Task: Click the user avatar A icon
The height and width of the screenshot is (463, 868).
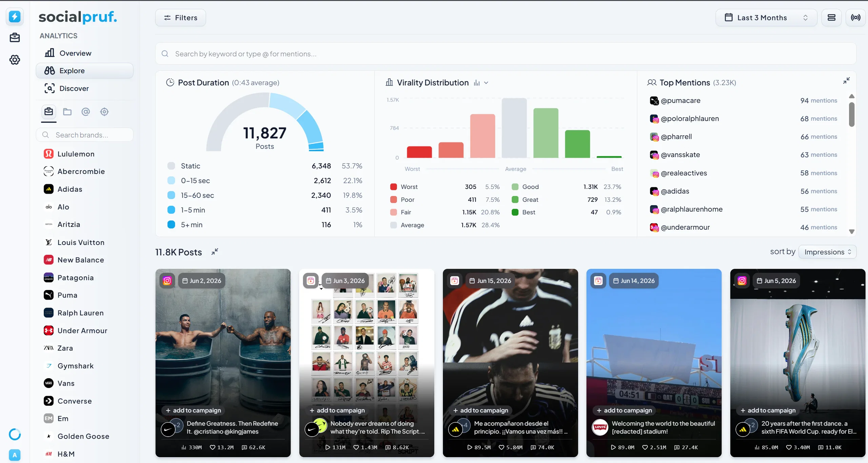Action: click(15, 455)
